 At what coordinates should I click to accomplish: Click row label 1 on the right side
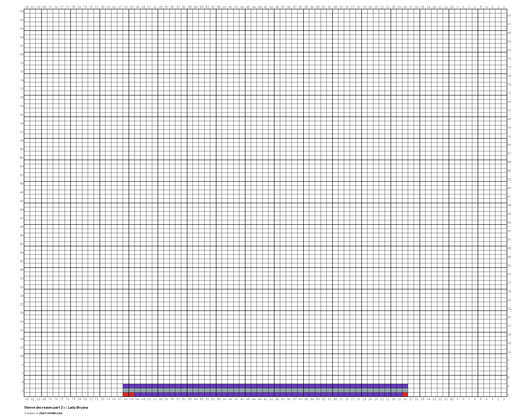(508, 394)
